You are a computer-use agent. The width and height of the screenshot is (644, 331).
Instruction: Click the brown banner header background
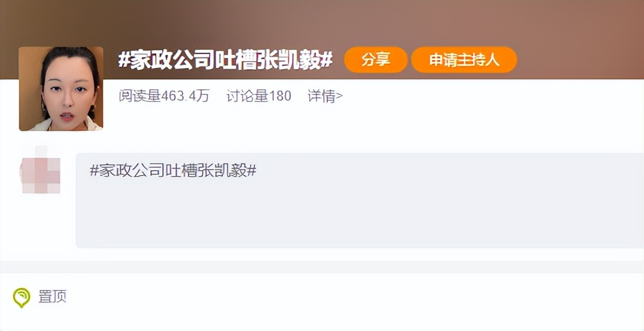[575, 39]
